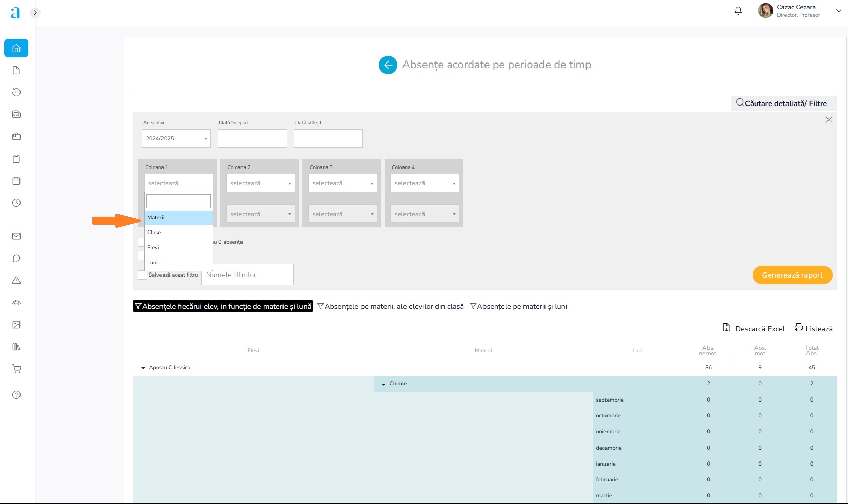Click 'Descarcă Excel' to download report
The width and height of the screenshot is (848, 504).
754,329
